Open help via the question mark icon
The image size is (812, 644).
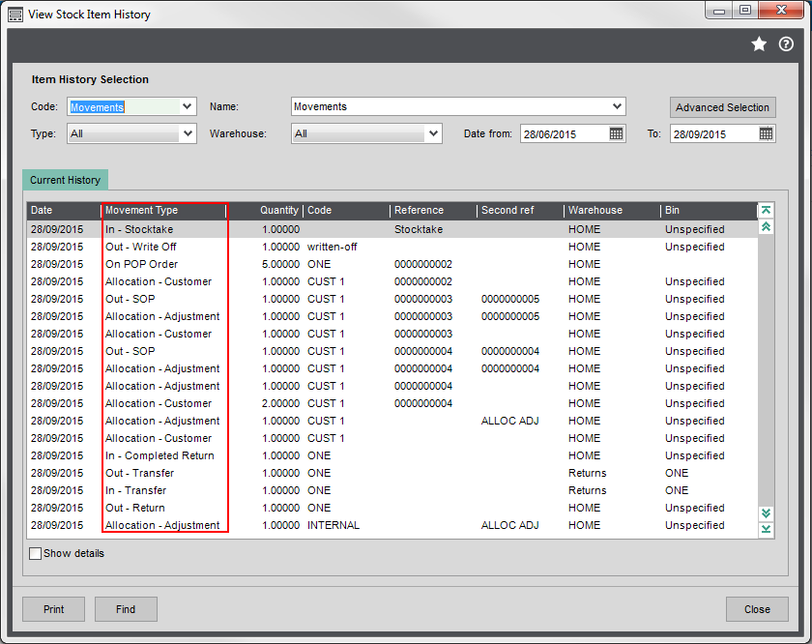pos(786,44)
